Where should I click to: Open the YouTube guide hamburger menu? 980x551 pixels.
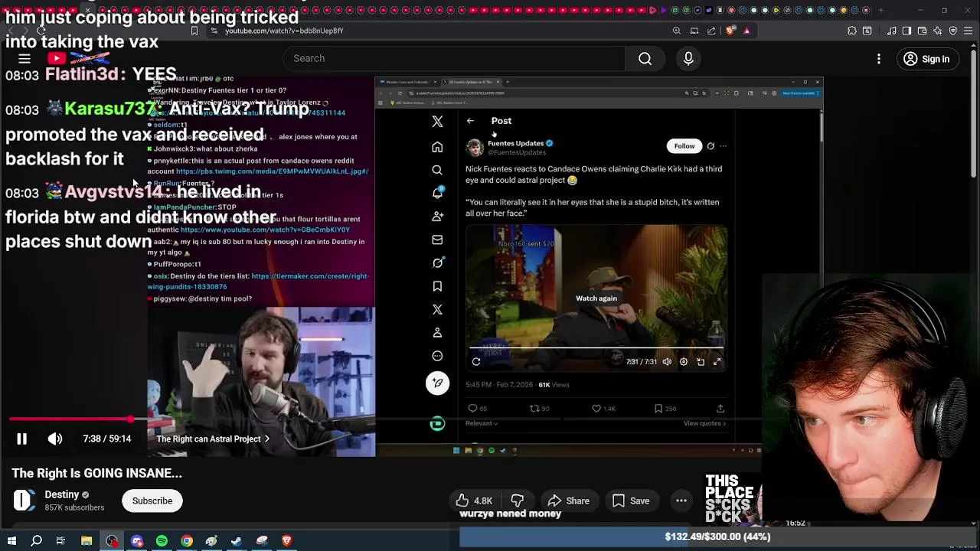coord(24,59)
